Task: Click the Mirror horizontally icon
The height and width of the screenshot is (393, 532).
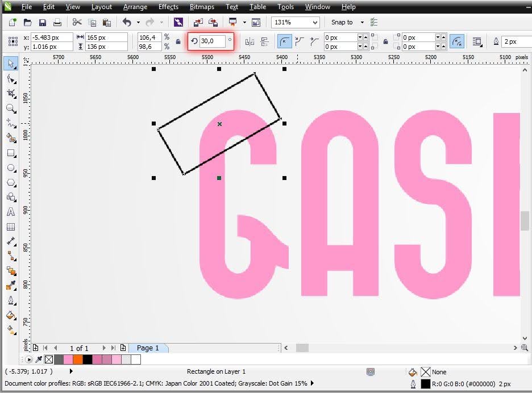Action: tap(250, 41)
